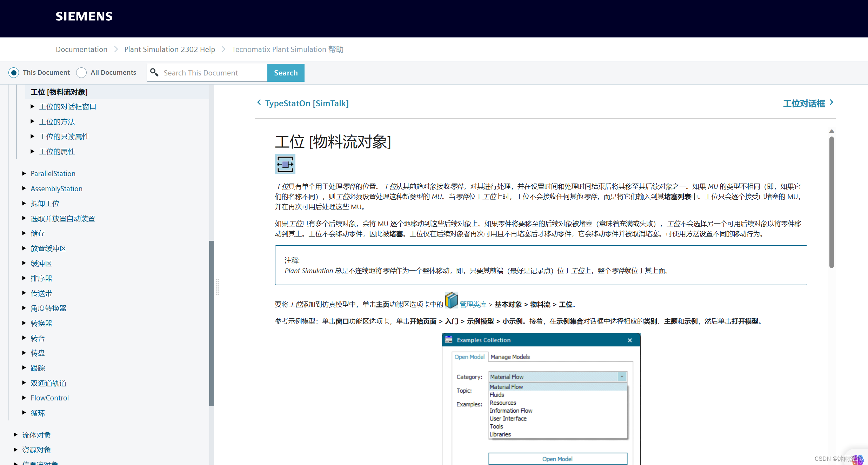The height and width of the screenshot is (465, 868).
Task: Click the 工位对话框 link on top right
Action: (804, 103)
